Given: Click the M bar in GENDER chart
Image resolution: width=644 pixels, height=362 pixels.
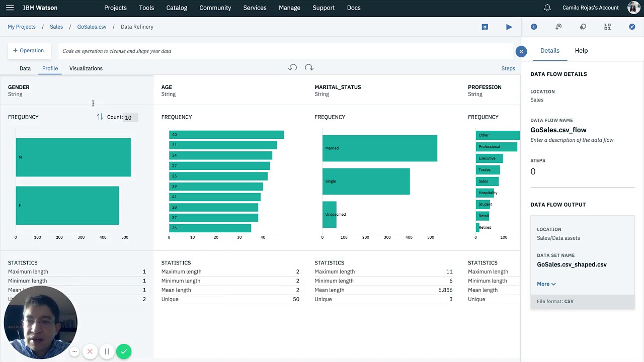Looking at the screenshot, I should pyautogui.click(x=73, y=157).
